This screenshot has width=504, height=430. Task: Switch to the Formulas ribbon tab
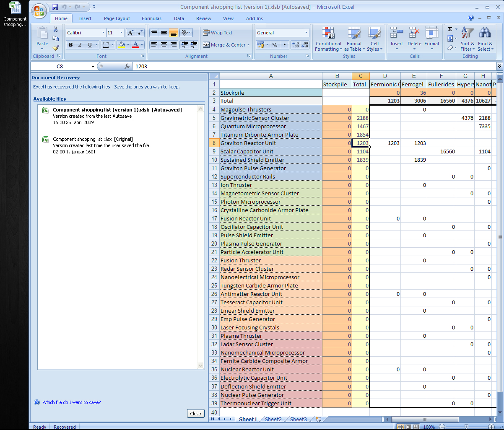[151, 18]
